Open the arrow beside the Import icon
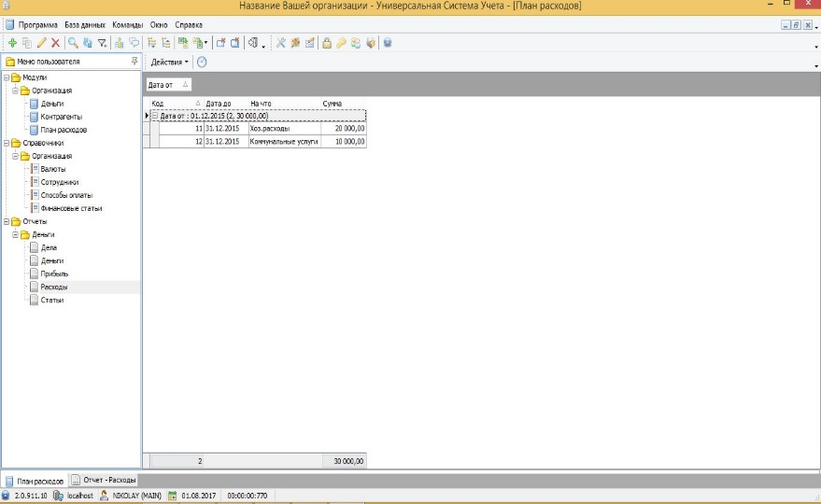821x504 pixels. pyautogui.click(x=205, y=43)
